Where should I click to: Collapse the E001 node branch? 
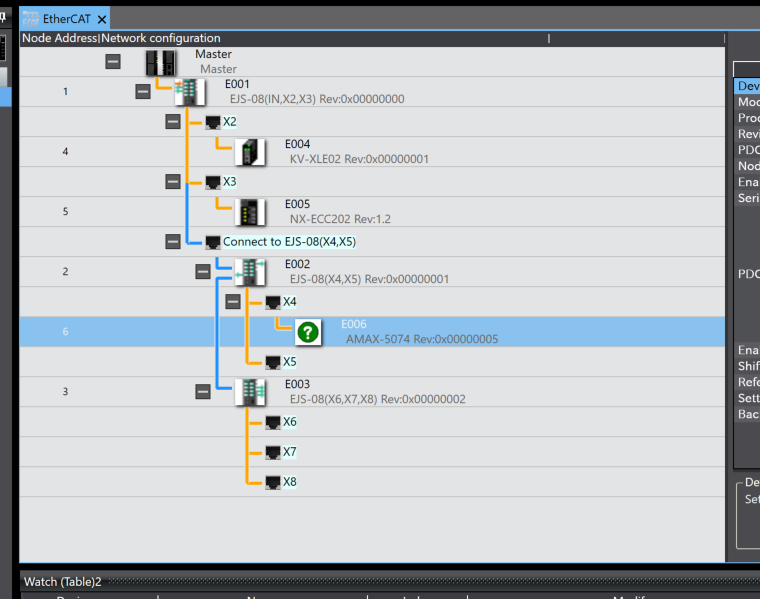143,92
